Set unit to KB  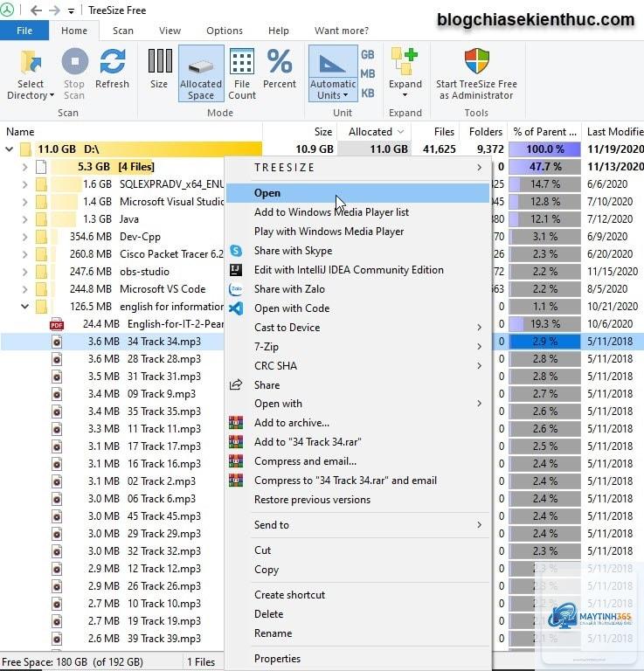click(x=368, y=93)
